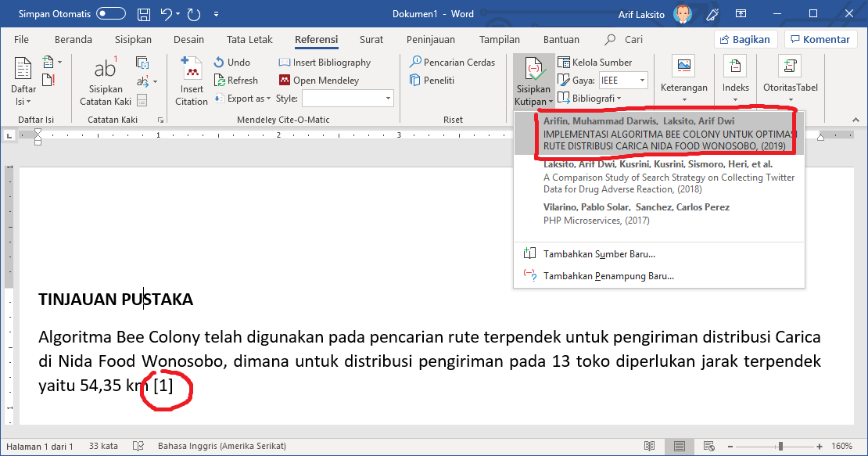Select the Insert Bibliography icon
This screenshot has width=868, height=456.
(x=285, y=62)
